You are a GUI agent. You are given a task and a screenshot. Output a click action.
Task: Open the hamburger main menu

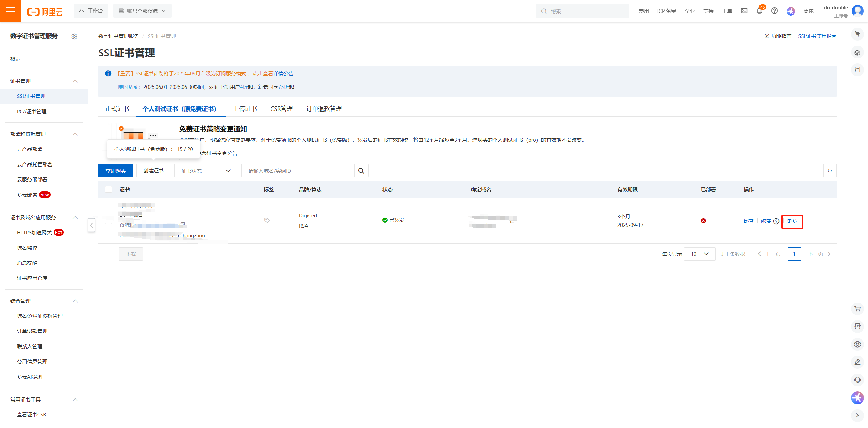coord(11,11)
